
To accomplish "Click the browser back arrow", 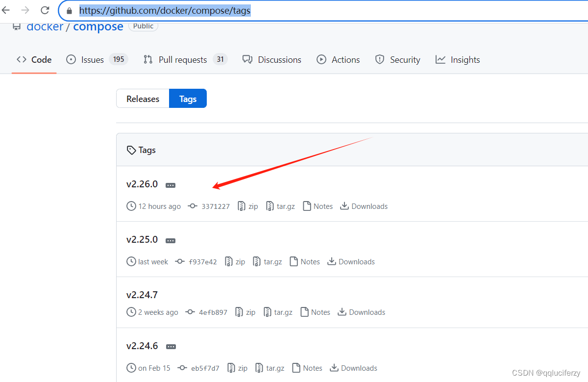I will point(6,10).
